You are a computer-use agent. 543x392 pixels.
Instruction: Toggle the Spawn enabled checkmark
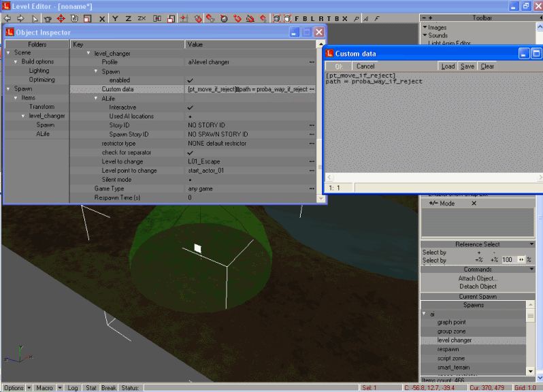(190, 80)
